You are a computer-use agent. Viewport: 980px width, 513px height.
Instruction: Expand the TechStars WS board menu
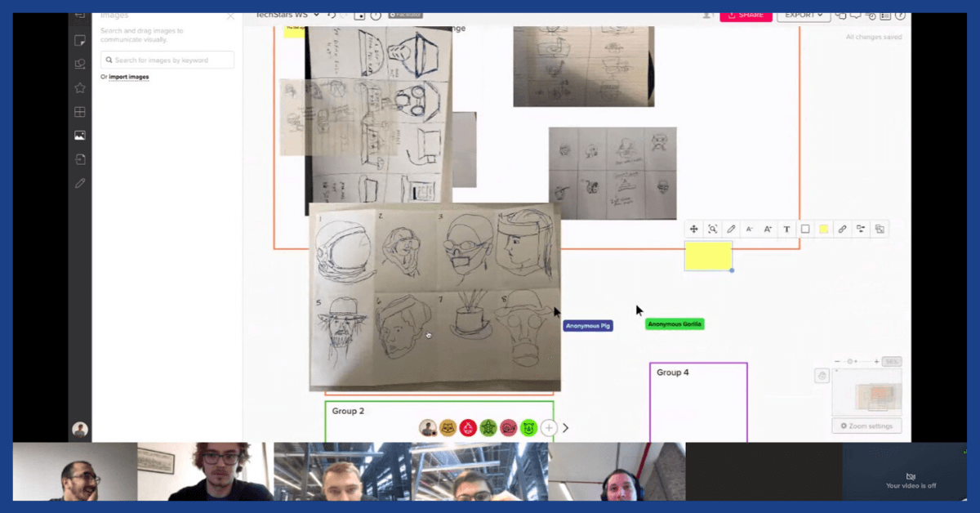click(316, 15)
